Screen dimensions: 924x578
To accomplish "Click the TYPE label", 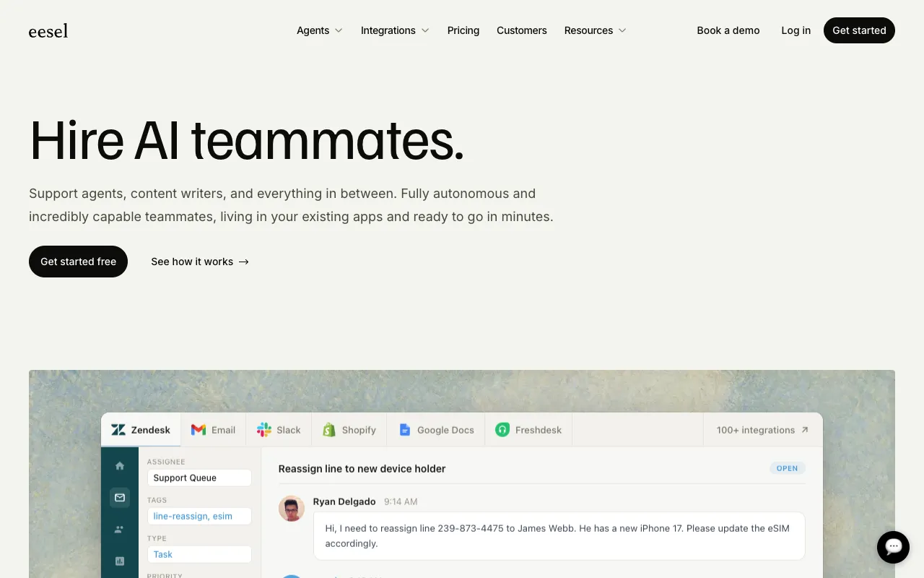I will pos(157,538).
